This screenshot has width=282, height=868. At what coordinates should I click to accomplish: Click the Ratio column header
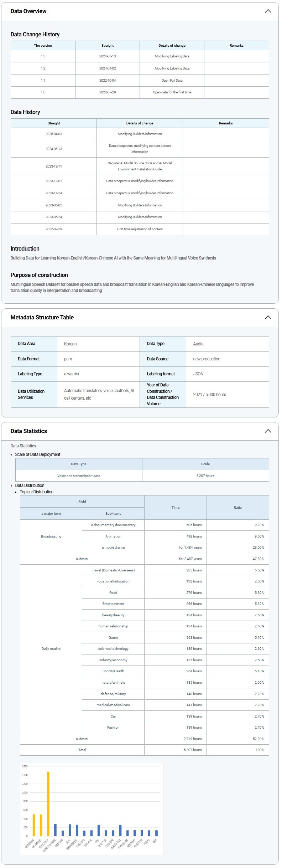tap(237, 508)
